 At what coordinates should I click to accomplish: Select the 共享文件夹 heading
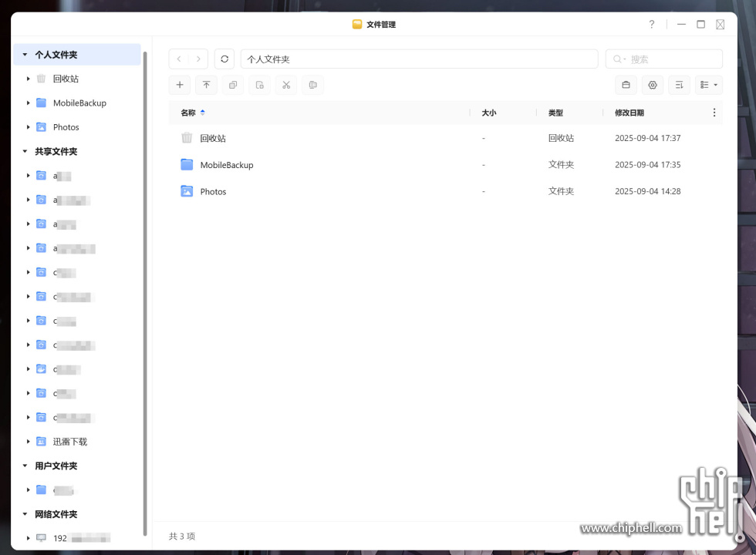[56, 151]
